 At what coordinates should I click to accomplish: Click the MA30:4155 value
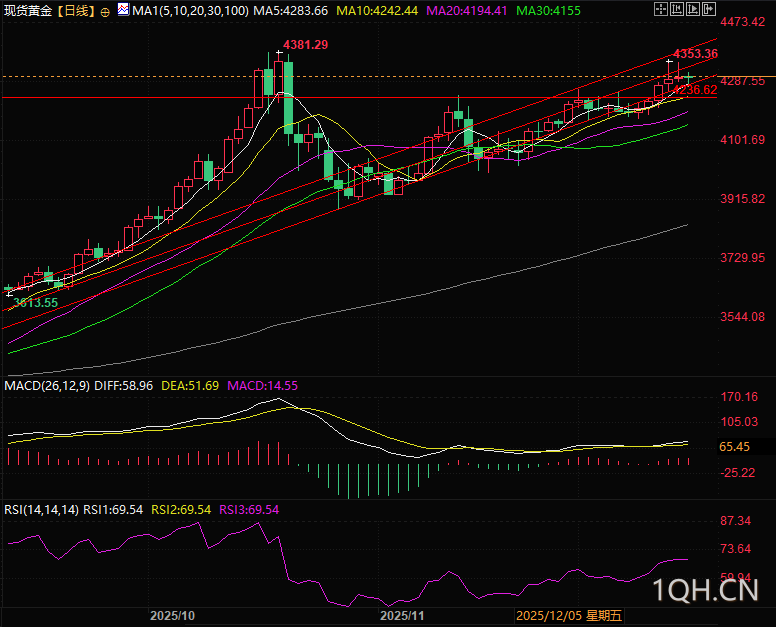(x=548, y=10)
